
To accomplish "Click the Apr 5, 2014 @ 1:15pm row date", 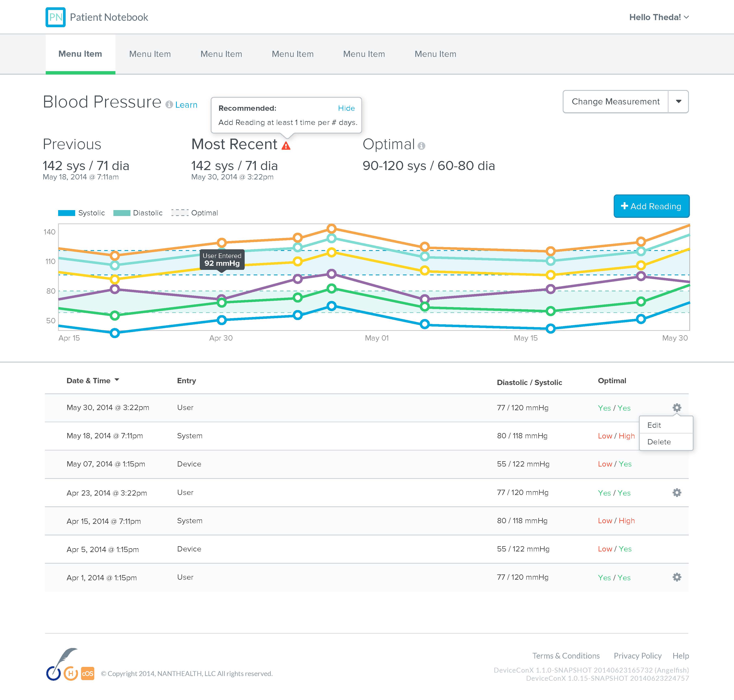I will click(103, 550).
